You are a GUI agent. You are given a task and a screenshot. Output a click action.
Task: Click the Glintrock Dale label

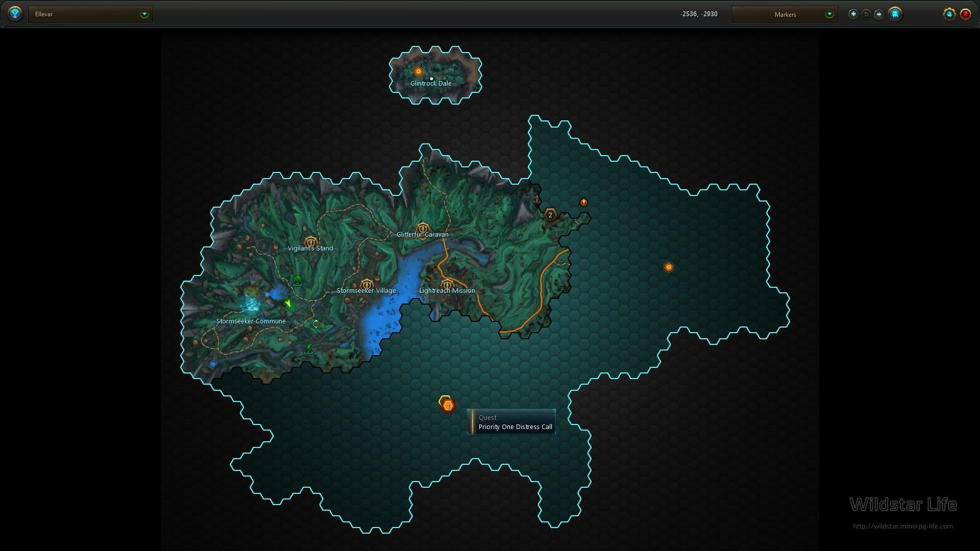[x=431, y=84]
